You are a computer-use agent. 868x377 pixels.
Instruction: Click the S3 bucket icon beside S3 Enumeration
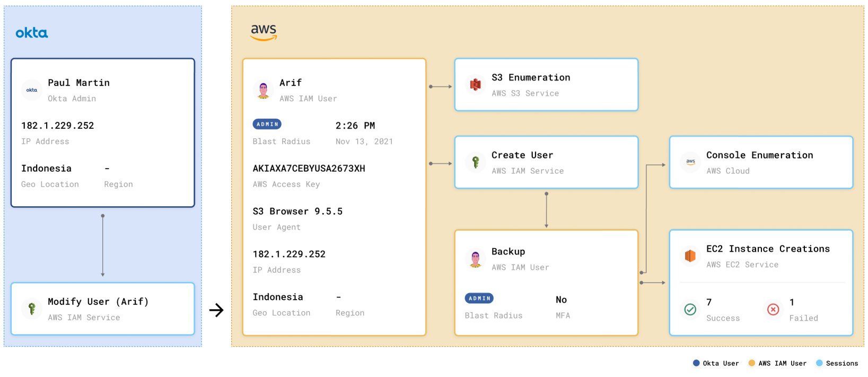[476, 84]
